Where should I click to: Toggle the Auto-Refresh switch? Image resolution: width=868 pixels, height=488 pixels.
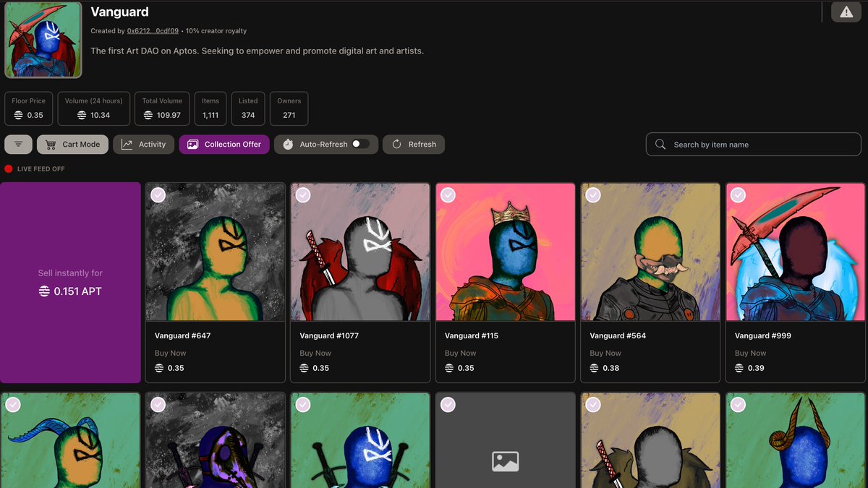point(361,144)
